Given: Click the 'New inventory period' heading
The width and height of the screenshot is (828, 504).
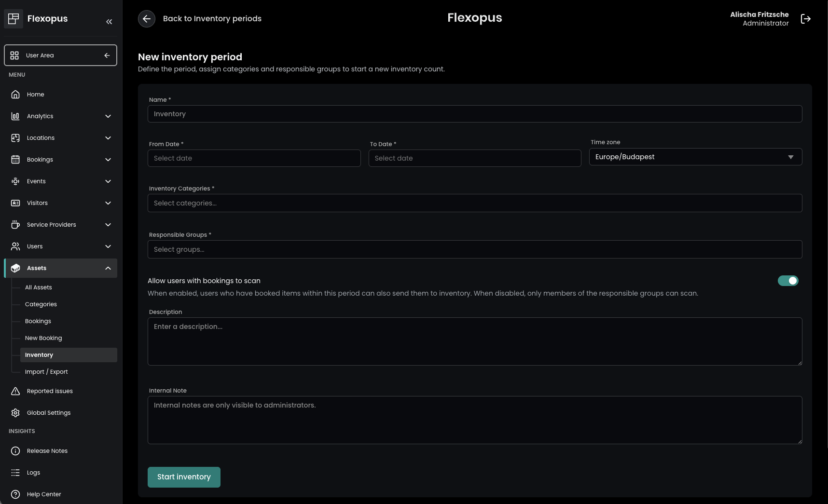Looking at the screenshot, I should (190, 57).
